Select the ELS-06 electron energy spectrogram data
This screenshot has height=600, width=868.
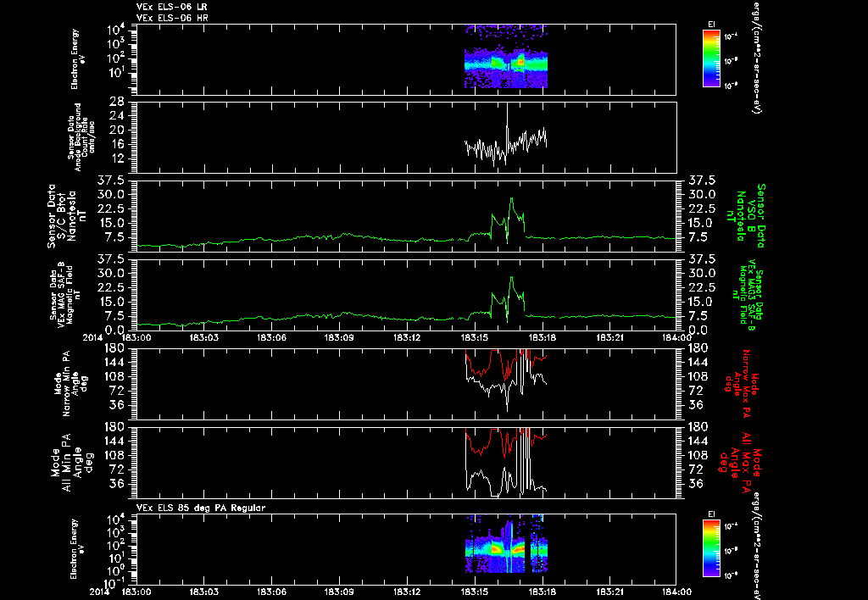coord(506,57)
